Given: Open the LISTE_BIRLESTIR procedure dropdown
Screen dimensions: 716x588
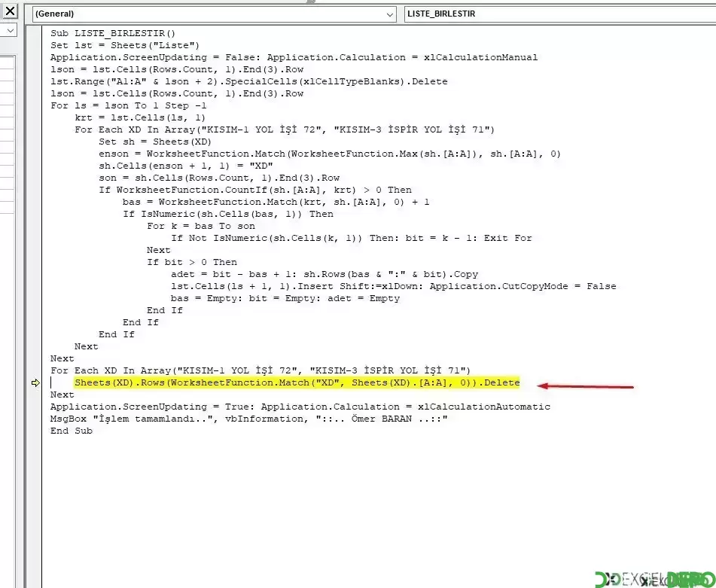Looking at the screenshot, I should 560,14.
